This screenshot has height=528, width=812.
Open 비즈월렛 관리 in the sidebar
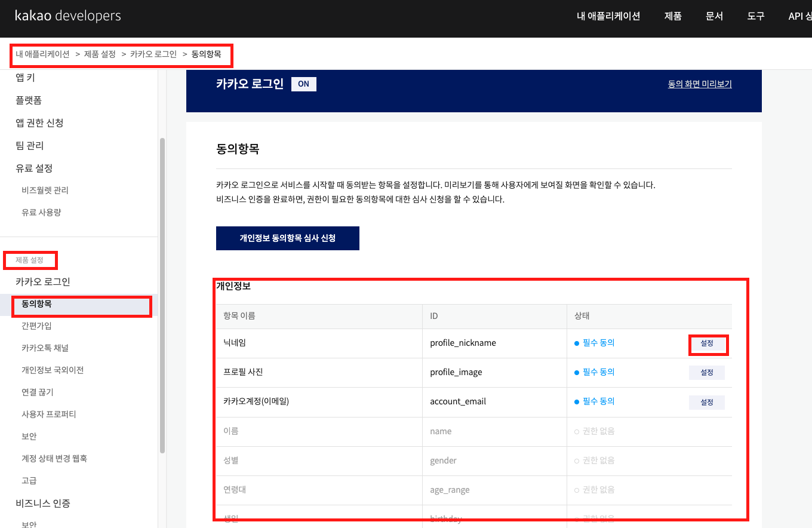pos(45,190)
